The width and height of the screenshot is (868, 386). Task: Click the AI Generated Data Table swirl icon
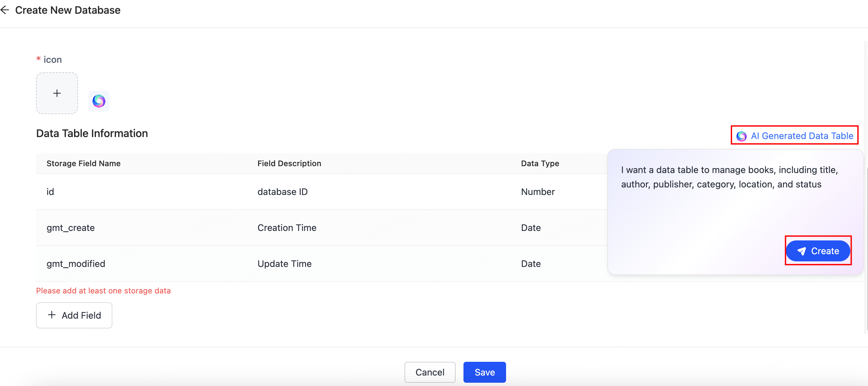click(x=741, y=136)
